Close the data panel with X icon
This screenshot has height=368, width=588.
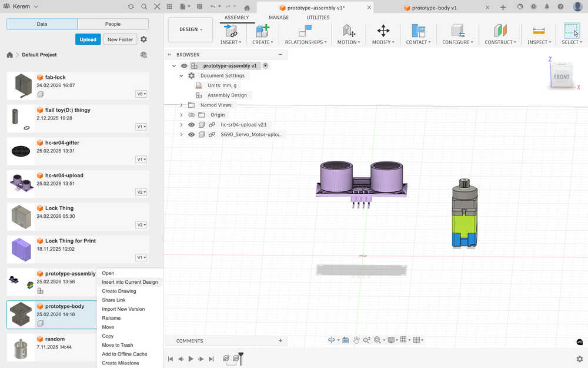[157, 6]
